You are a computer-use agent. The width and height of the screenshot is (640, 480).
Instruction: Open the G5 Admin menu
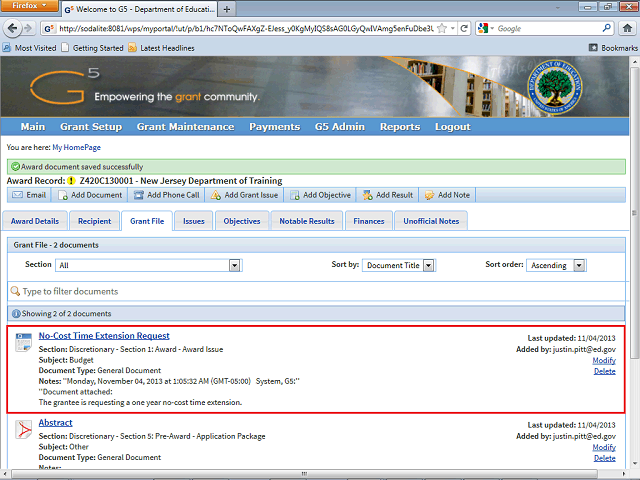340,127
